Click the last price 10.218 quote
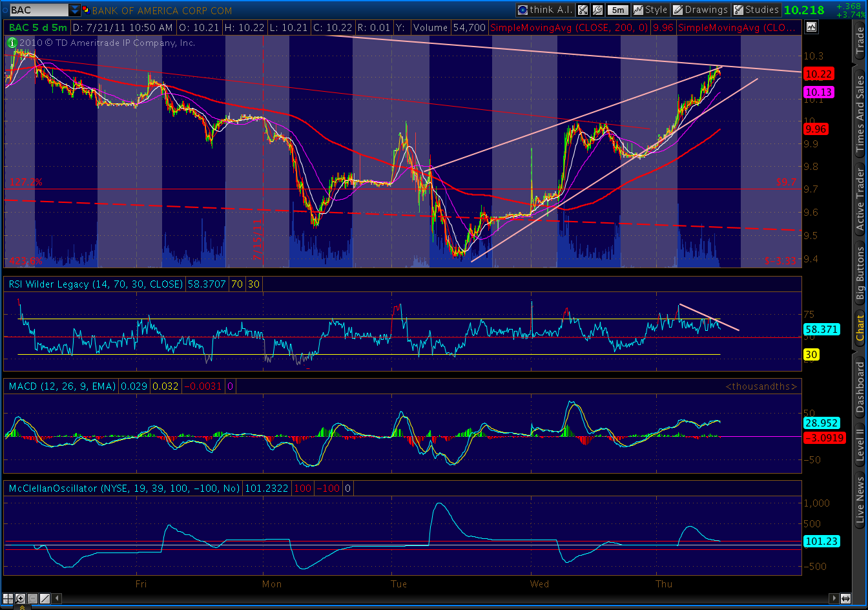 coord(804,10)
